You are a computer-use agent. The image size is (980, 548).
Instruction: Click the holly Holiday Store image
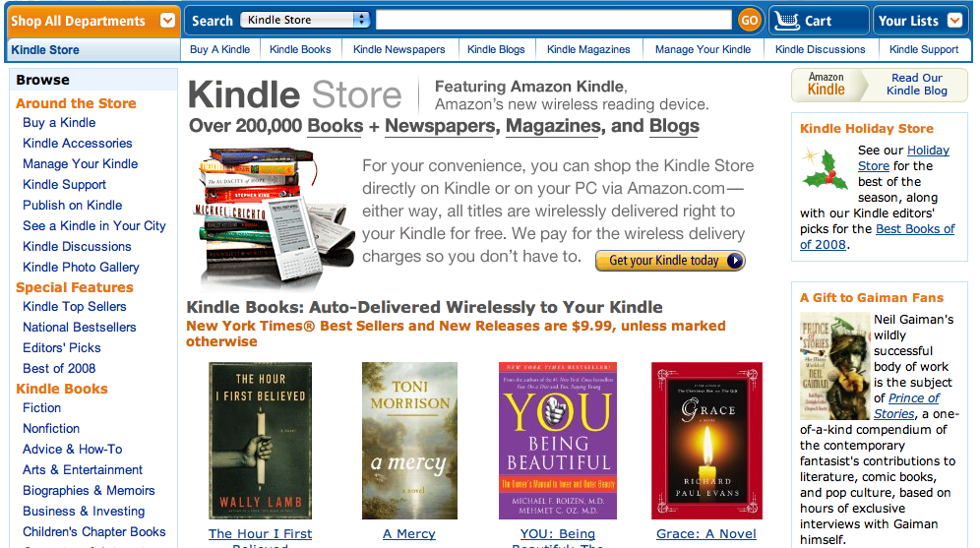(825, 167)
